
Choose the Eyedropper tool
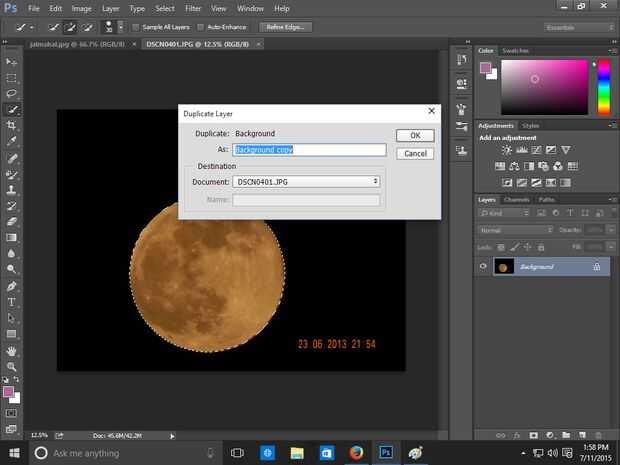click(x=12, y=141)
